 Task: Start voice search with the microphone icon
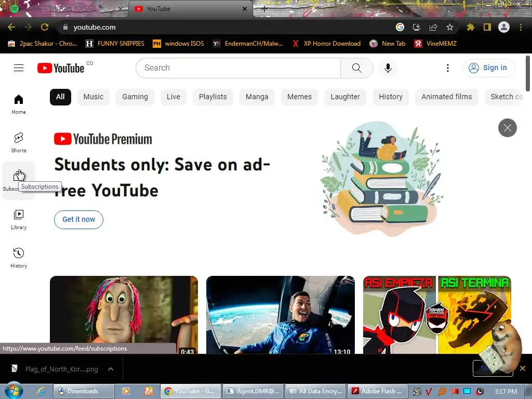pos(388,68)
